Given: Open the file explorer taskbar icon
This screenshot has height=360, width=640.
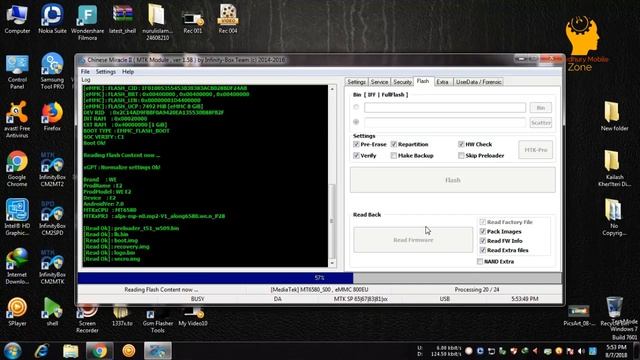Looking at the screenshot, I should [x=71, y=351].
